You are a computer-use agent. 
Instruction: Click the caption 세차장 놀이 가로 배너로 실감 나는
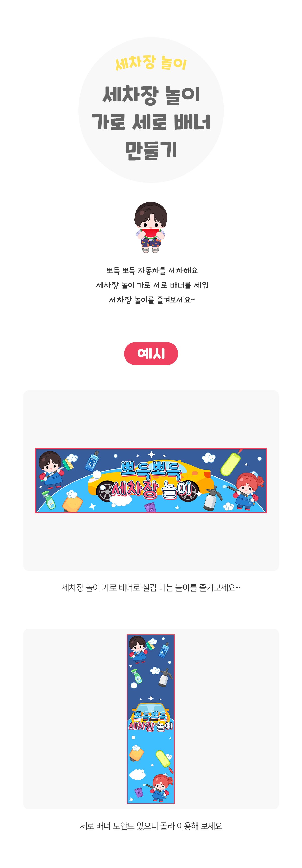[122, 588]
